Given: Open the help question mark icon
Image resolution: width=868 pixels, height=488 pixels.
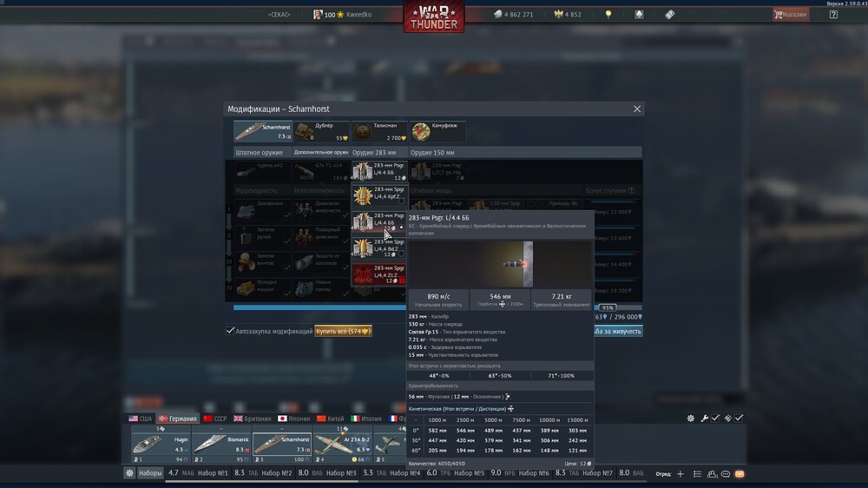Looking at the screenshot, I should [x=833, y=15].
